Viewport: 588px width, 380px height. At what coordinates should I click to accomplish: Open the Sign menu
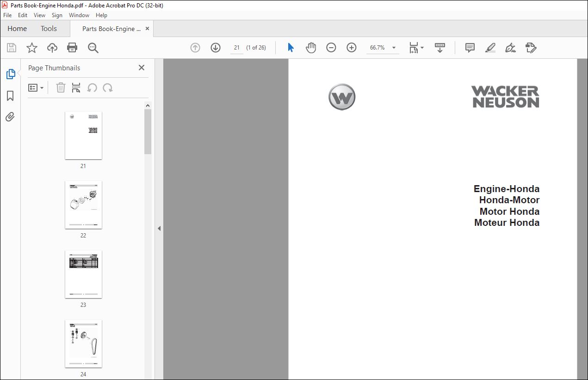click(57, 15)
